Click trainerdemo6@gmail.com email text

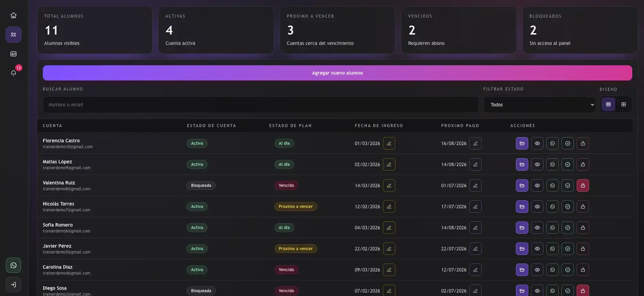67,231
